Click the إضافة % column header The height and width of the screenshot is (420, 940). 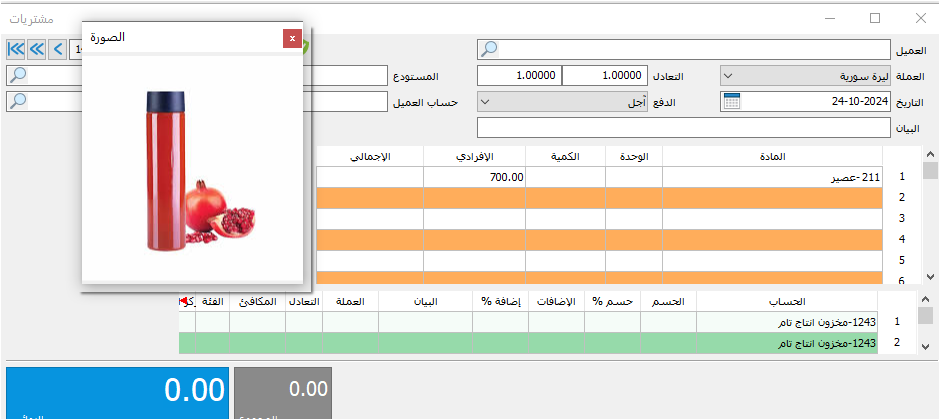501,301
